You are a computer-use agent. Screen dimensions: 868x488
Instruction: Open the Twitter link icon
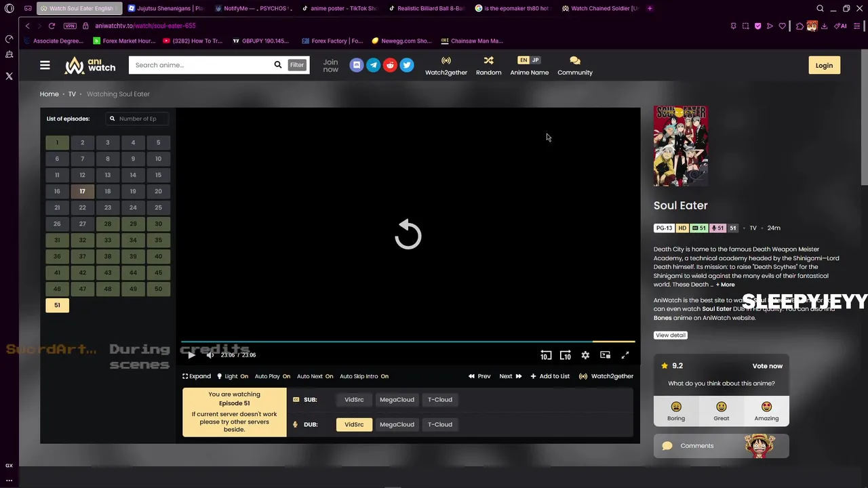pyautogui.click(x=407, y=65)
